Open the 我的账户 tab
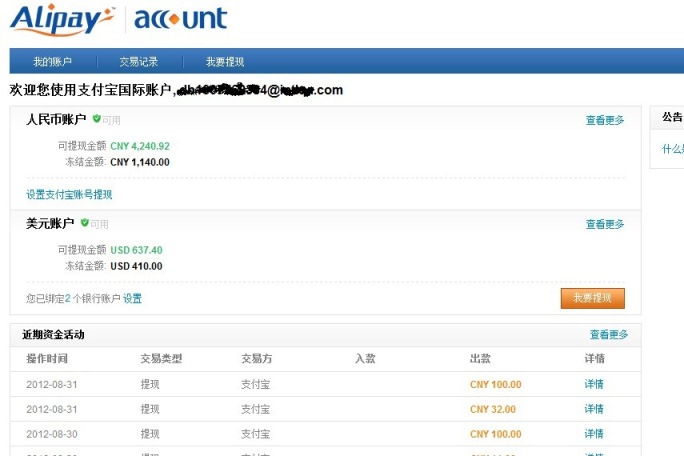 coord(52,62)
